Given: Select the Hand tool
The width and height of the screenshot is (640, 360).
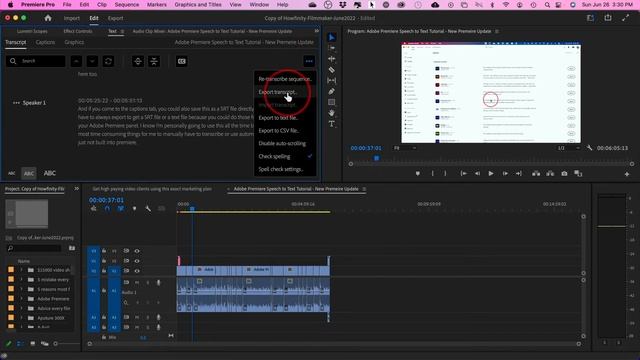Looking at the screenshot, I should click(332, 113).
